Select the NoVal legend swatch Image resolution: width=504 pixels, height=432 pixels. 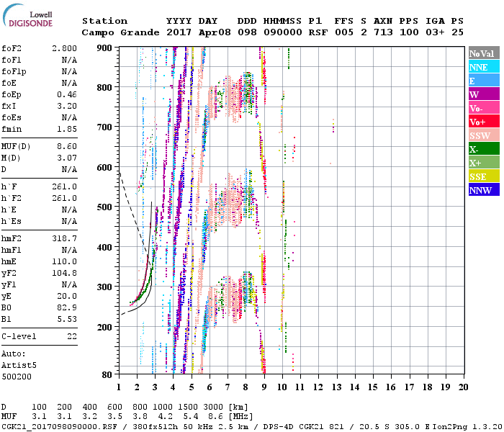coord(482,54)
